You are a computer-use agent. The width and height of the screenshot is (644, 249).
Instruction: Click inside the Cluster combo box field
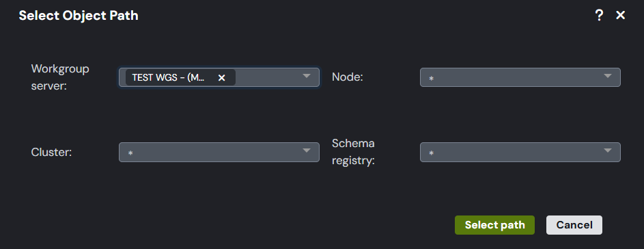[219, 153]
